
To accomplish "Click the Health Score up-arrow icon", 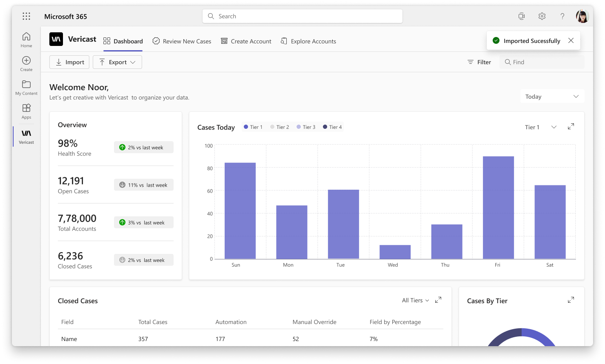I will (x=122, y=147).
